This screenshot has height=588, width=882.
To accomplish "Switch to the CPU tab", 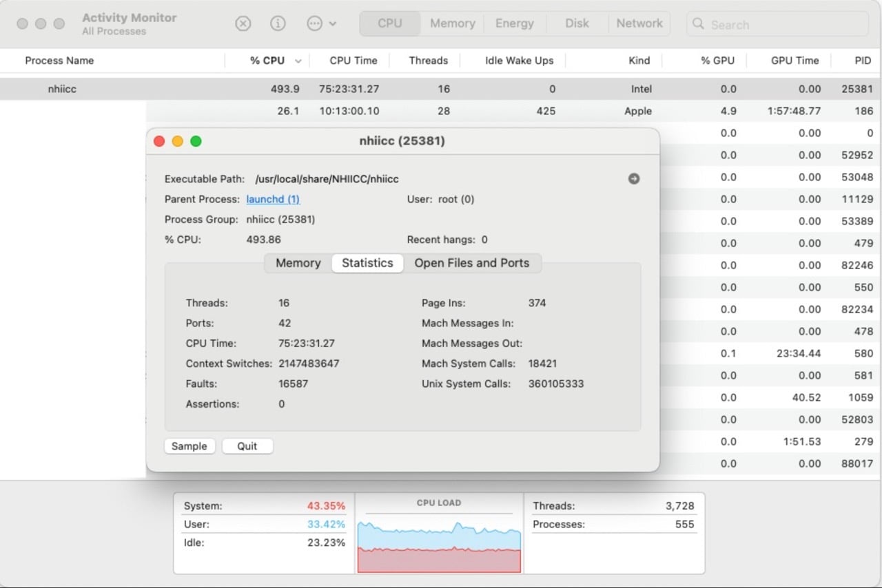I will [x=390, y=23].
